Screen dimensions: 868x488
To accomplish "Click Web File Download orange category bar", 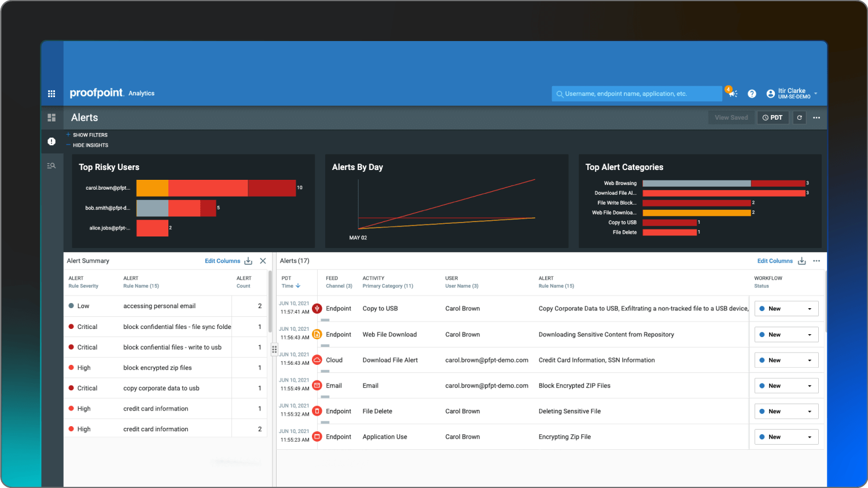I will (697, 213).
